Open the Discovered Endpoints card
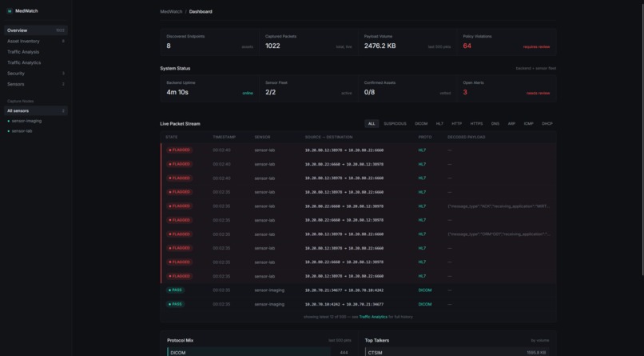This screenshot has width=644, height=356. [209, 42]
